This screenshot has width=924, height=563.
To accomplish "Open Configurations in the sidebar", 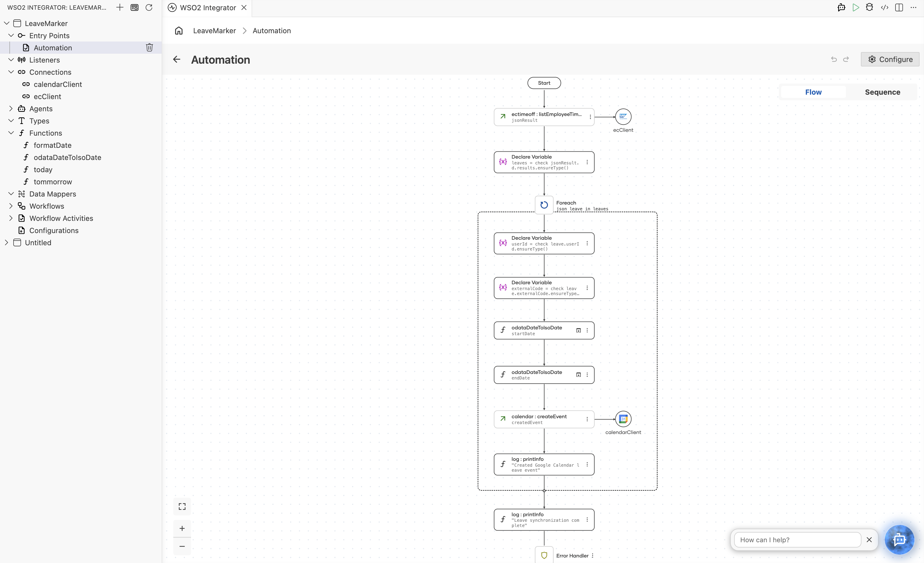I will point(54,230).
